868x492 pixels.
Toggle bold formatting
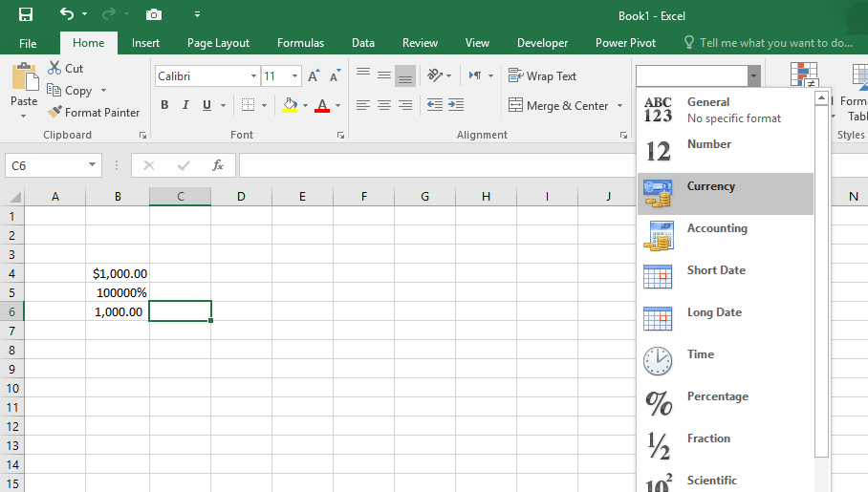[164, 105]
